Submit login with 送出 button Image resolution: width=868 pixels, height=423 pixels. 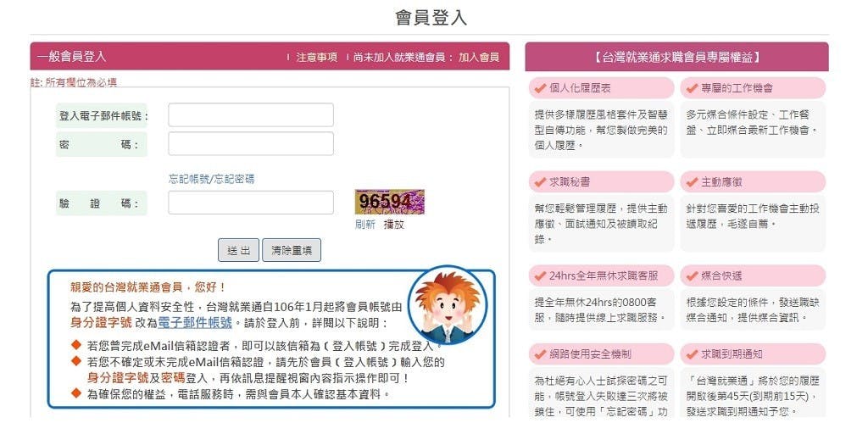point(238,250)
